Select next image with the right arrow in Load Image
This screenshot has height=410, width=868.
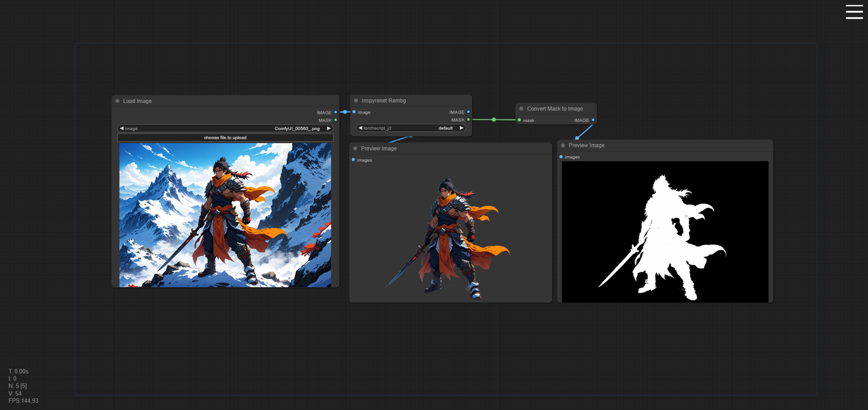click(329, 128)
